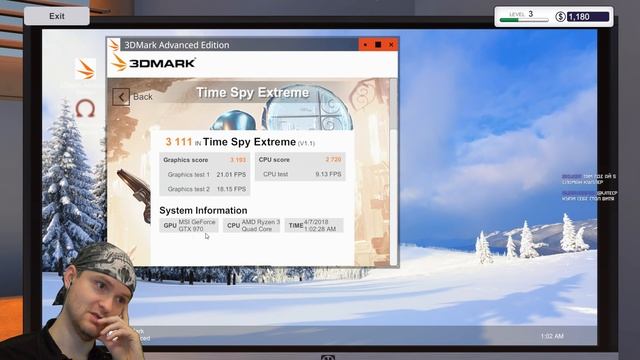The height and width of the screenshot is (360, 640).
Task: Click the Time Spy Extreme banner title
Action: [252, 93]
